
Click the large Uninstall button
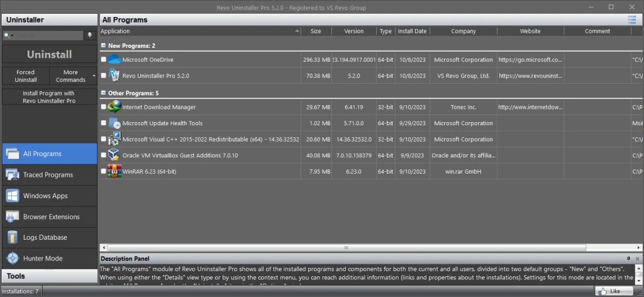coord(49,55)
